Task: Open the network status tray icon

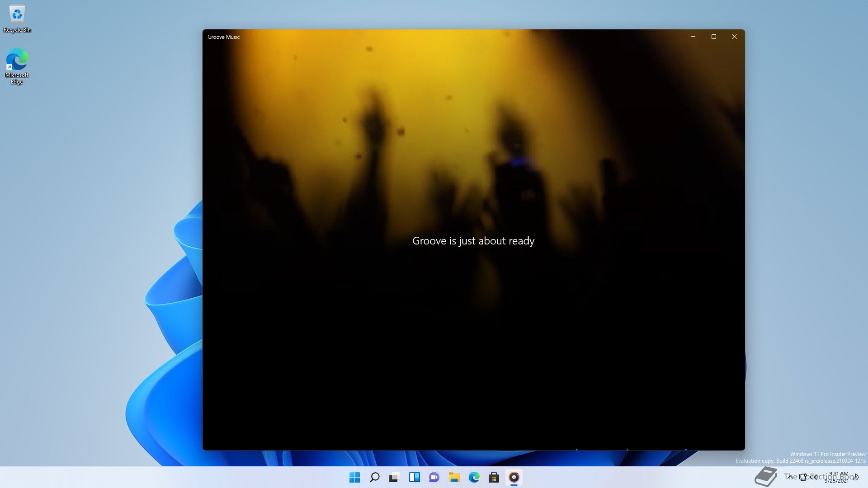Action: [803, 477]
